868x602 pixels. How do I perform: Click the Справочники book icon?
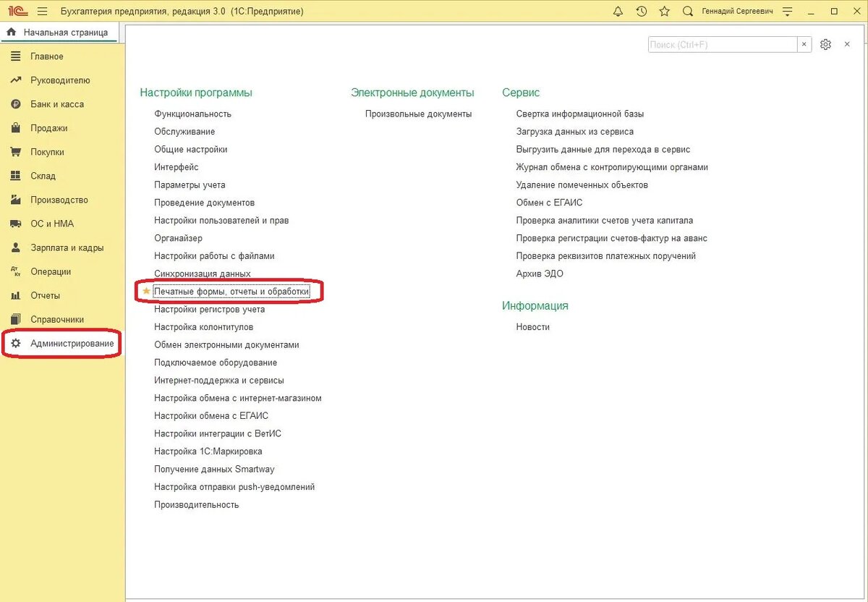[x=15, y=319]
